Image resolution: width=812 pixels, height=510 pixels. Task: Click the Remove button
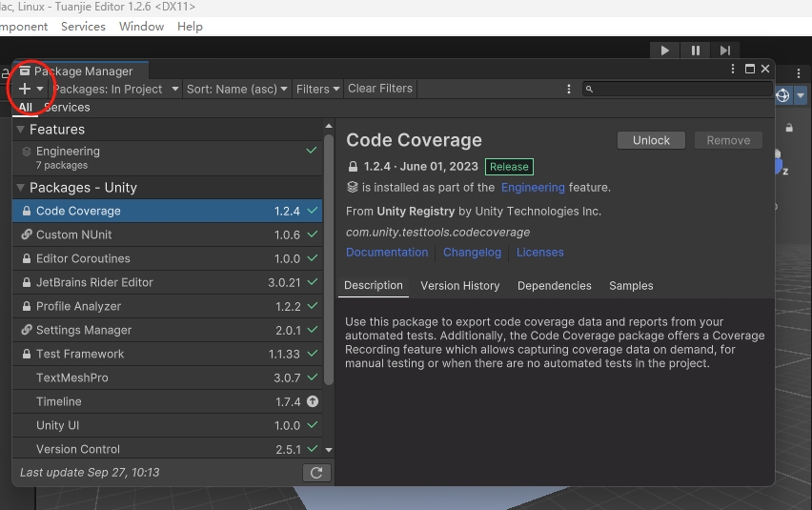[728, 140]
